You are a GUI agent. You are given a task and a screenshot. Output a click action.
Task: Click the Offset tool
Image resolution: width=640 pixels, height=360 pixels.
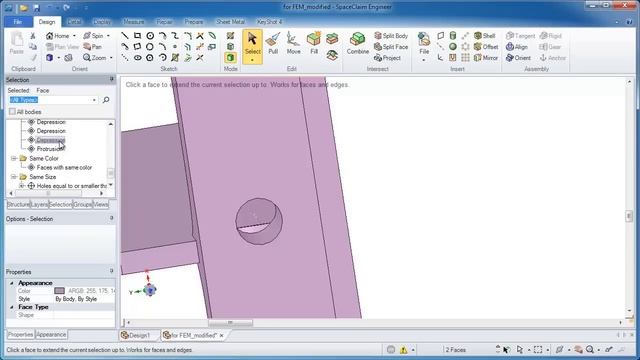click(486, 47)
